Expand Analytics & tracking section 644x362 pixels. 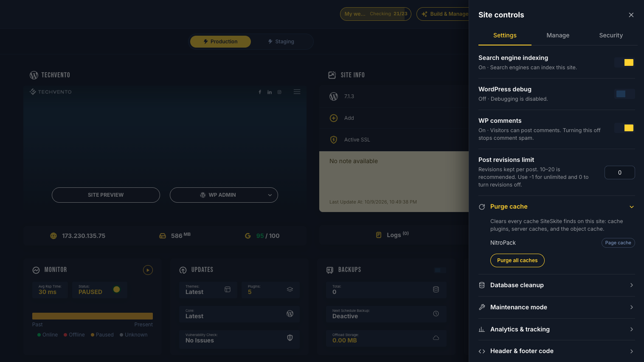[557, 329]
